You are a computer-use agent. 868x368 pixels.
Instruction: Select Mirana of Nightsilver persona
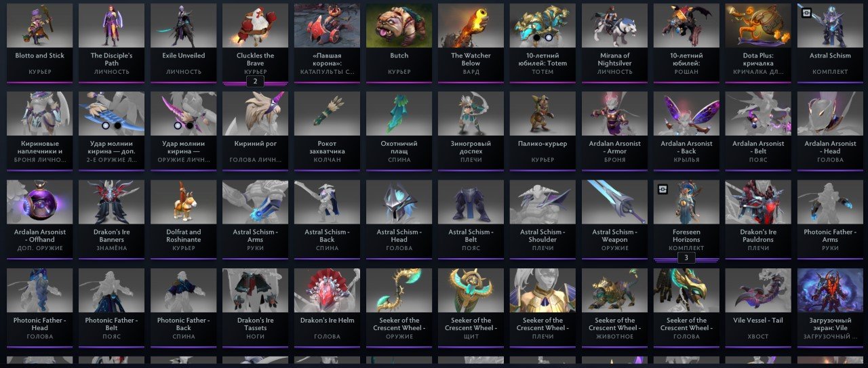point(615,43)
